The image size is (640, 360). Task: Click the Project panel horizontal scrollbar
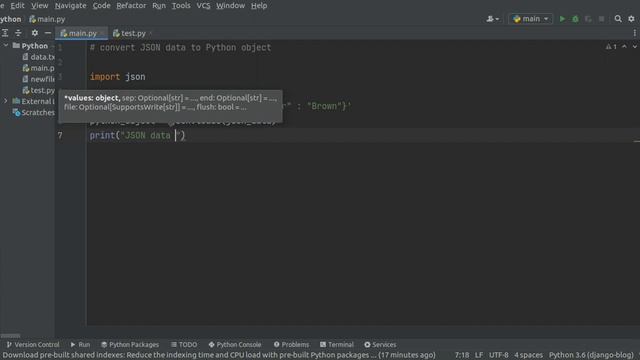(x=11, y=336)
